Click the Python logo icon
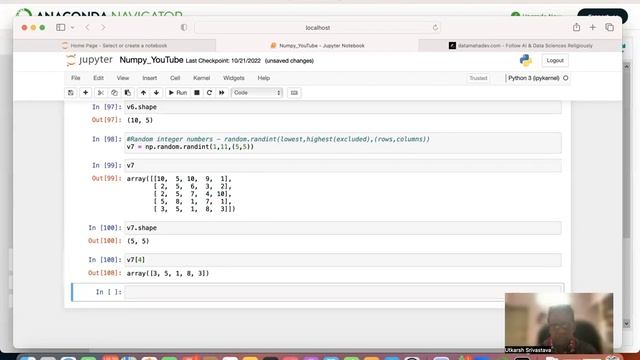Image resolution: width=640 pixels, height=360 pixels. point(526,60)
